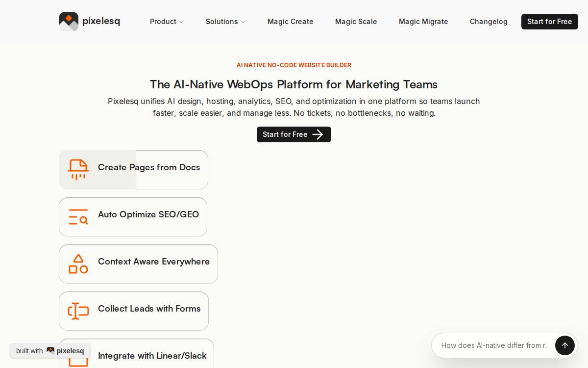Go to Magic Scale page
Screen dimensions: 588x368
pos(356,22)
